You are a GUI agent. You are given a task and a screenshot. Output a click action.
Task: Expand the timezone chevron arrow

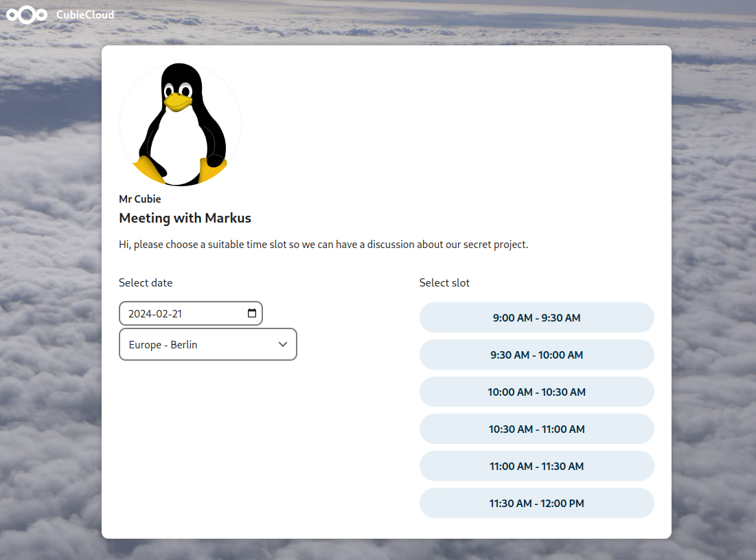click(283, 344)
